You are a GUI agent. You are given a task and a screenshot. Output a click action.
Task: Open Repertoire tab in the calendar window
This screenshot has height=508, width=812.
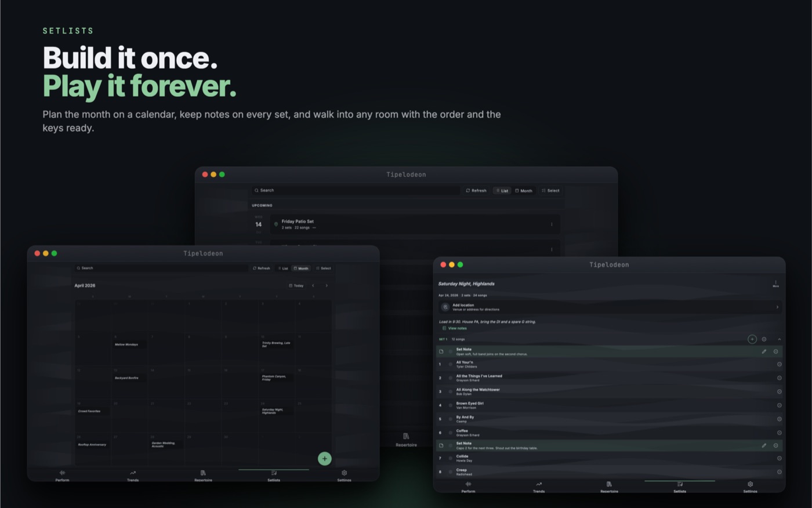203,476
